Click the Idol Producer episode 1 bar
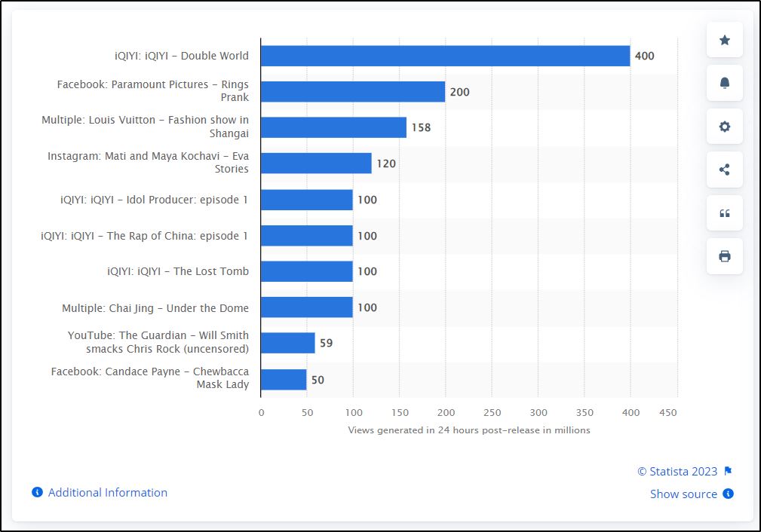The height and width of the screenshot is (532, 761). pos(305,200)
